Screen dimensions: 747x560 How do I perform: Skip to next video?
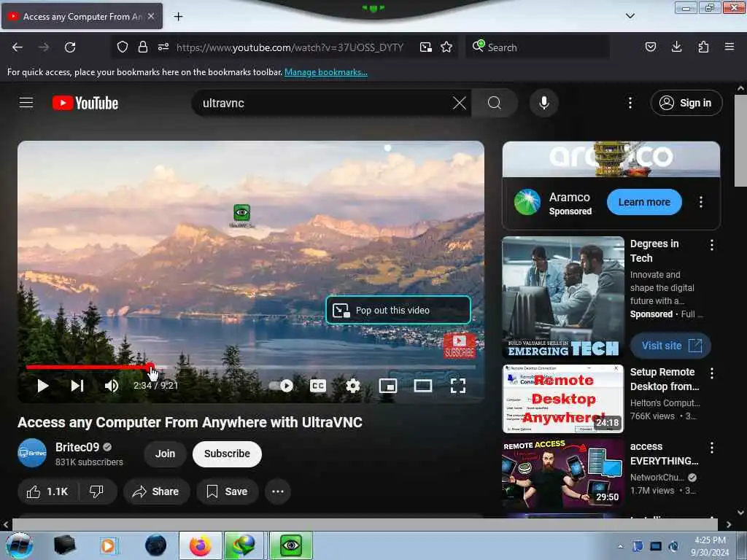[77, 386]
